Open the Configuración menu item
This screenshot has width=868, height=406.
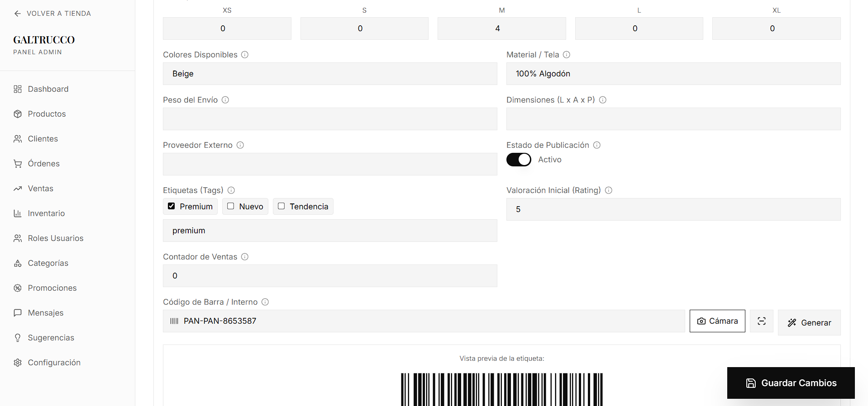pyautogui.click(x=54, y=363)
